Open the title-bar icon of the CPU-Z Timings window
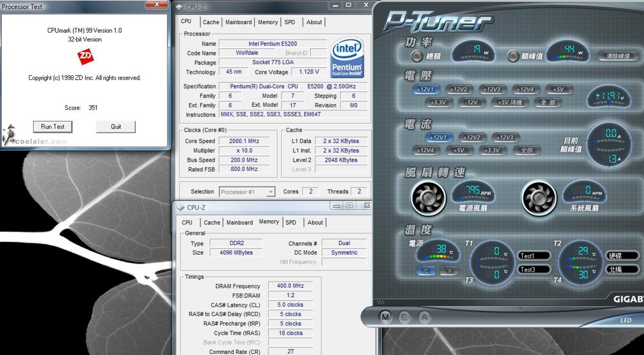This screenshot has width=644, height=355. [180, 207]
